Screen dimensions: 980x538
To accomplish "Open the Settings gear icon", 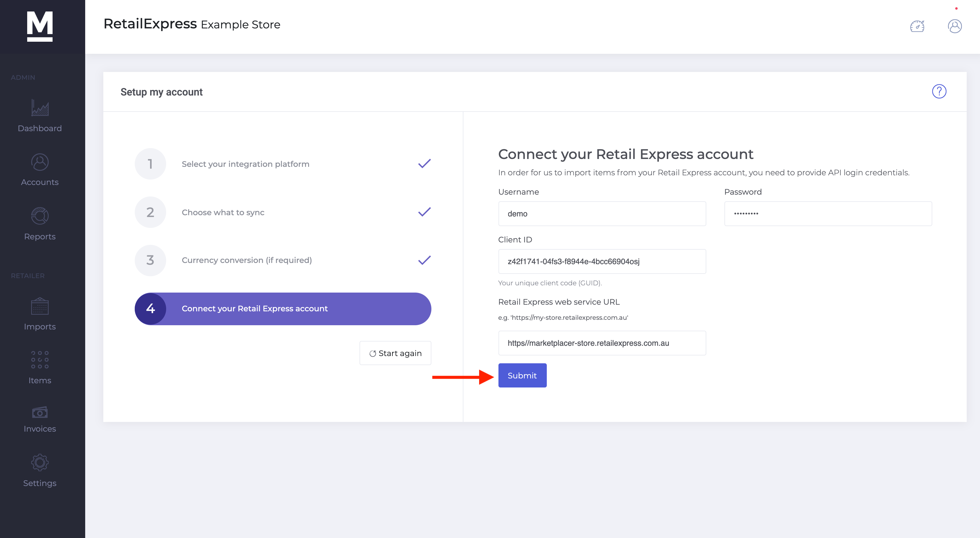I will 40,463.
